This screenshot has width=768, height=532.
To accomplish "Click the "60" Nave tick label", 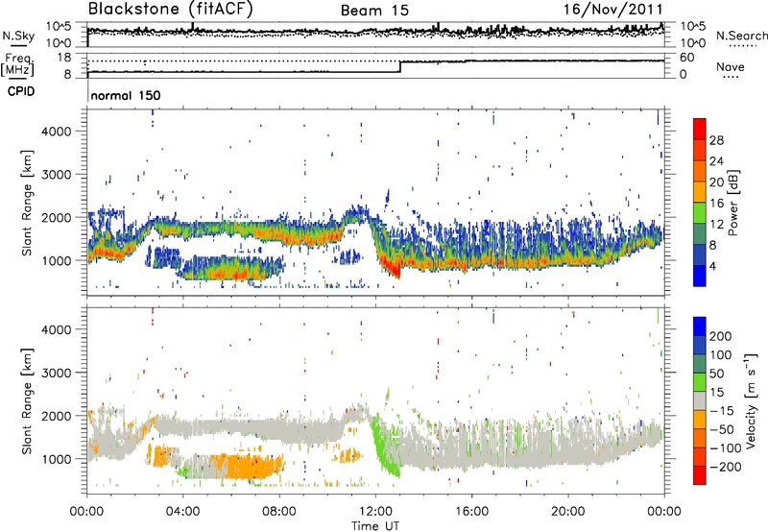I will [686, 58].
